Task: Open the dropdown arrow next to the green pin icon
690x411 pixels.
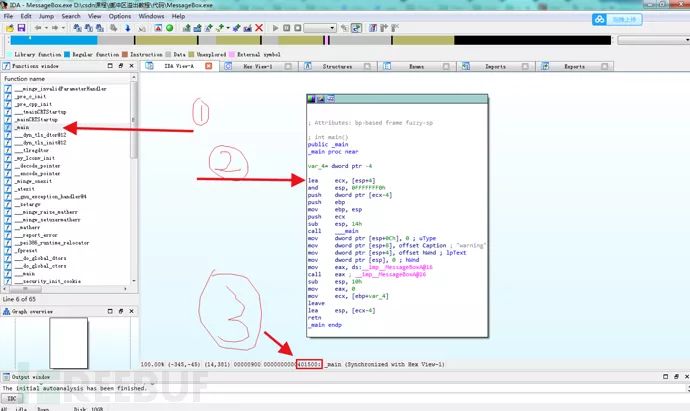Action: click(228, 28)
